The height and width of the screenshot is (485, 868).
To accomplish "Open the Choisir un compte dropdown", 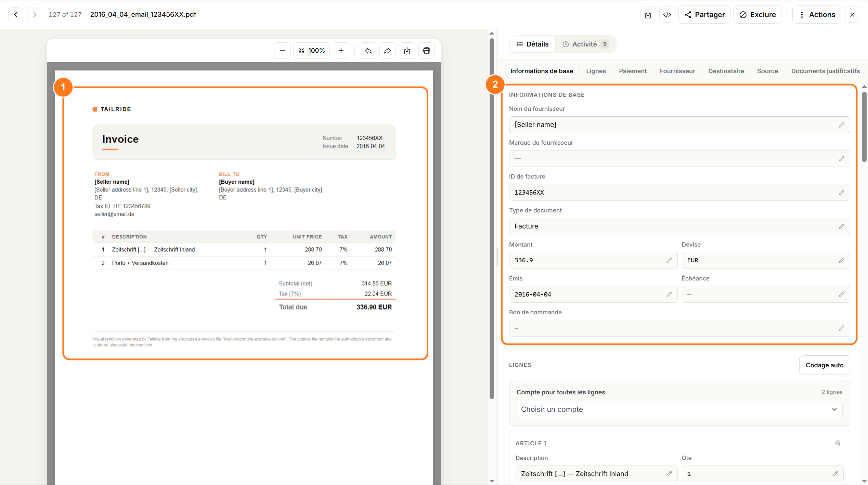I will 679,409.
